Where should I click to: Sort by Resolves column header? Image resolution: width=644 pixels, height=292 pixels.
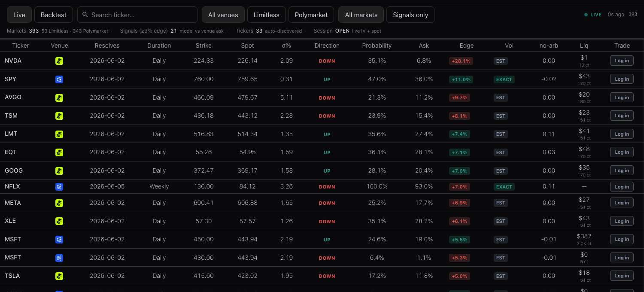[x=107, y=46]
